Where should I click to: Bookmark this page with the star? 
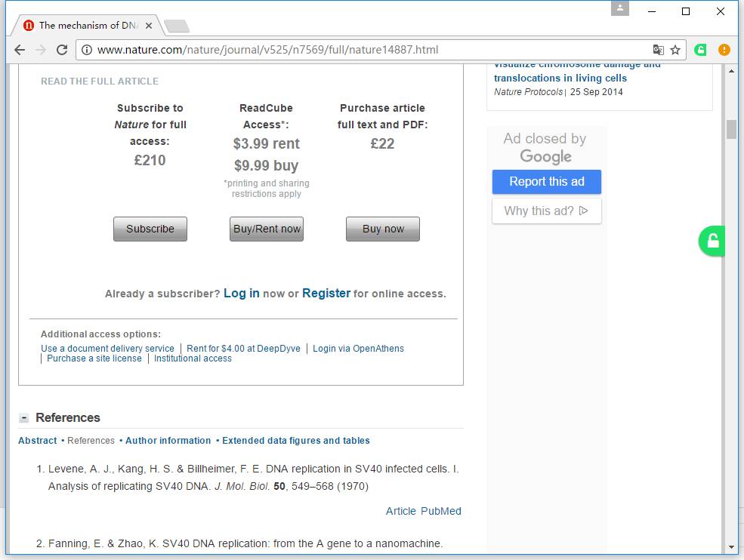[x=675, y=50]
